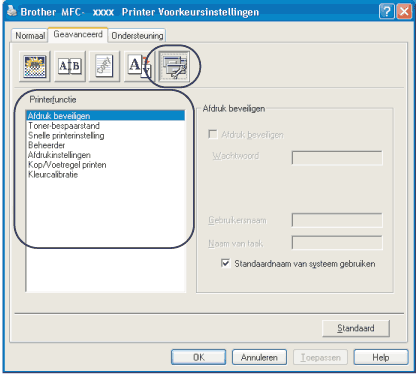Image resolution: width=418 pixels, height=375 pixels.
Task: Click into the Wachtwoord input field
Action: pyautogui.click(x=337, y=158)
